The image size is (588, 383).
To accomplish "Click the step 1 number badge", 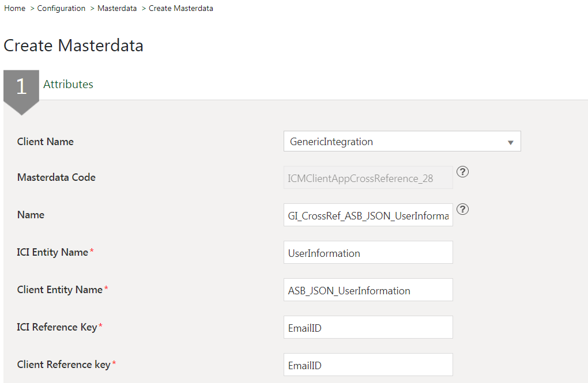I will (x=21, y=87).
